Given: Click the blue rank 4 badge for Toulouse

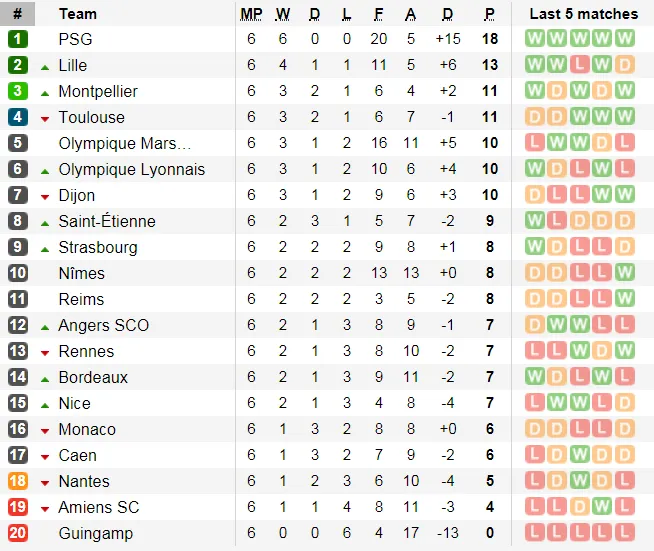Looking at the screenshot, I should pos(17,117).
